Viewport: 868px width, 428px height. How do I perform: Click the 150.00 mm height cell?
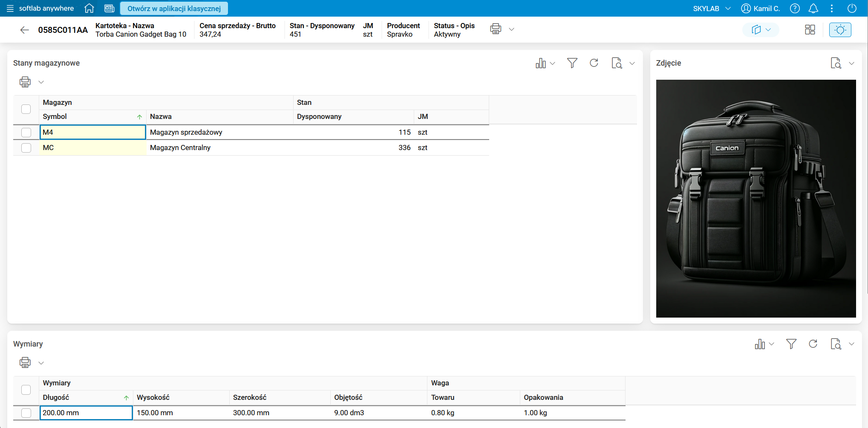[181, 413]
